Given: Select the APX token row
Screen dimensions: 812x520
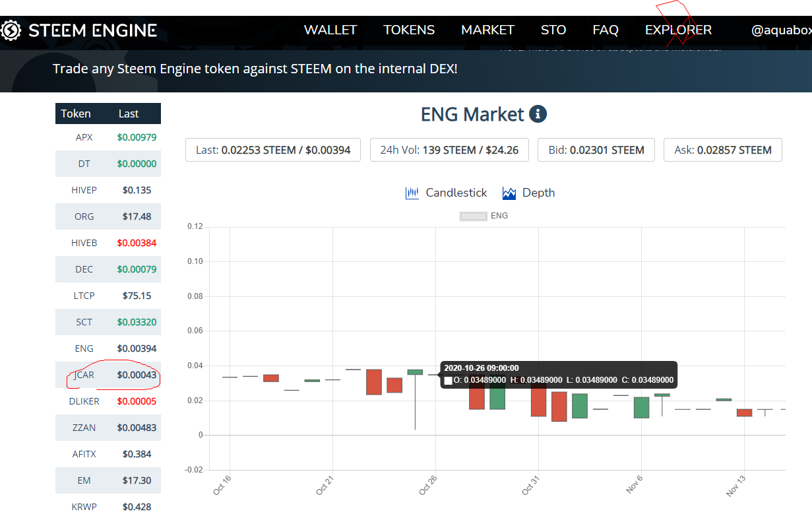Looking at the screenshot, I should (108, 137).
